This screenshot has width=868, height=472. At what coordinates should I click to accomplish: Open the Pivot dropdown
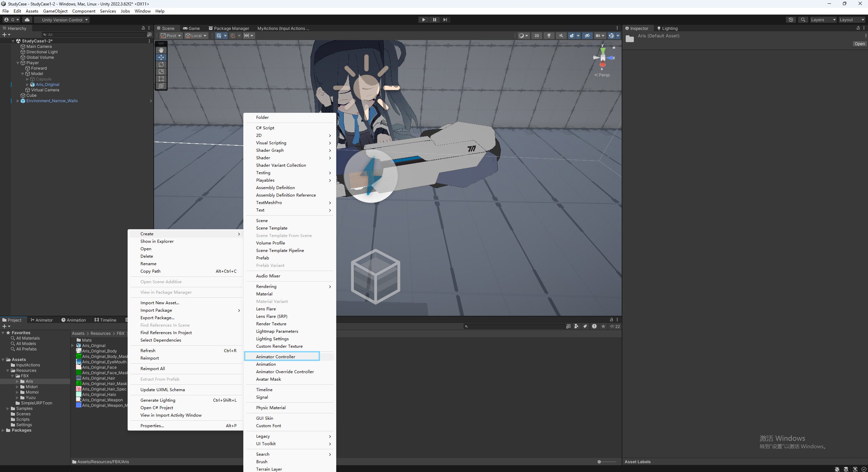click(x=171, y=36)
